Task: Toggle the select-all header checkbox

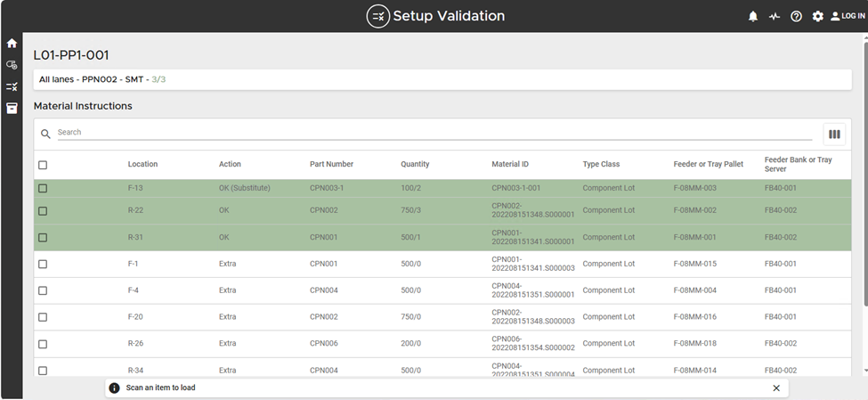Action: coord(43,165)
